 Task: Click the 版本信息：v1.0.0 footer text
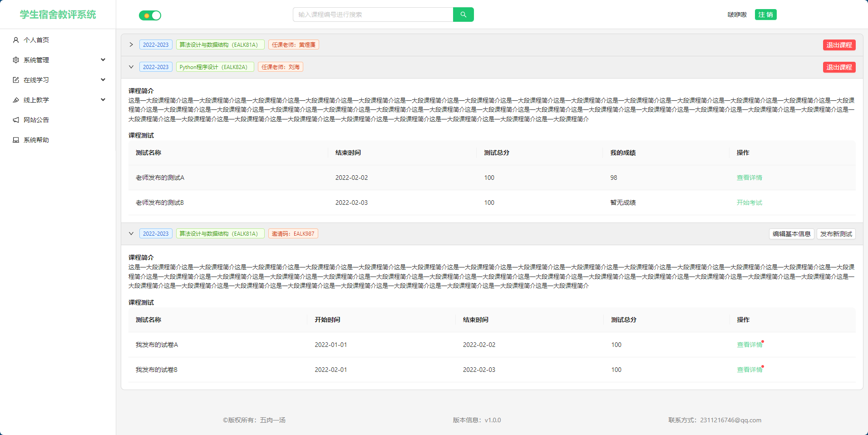click(x=477, y=420)
